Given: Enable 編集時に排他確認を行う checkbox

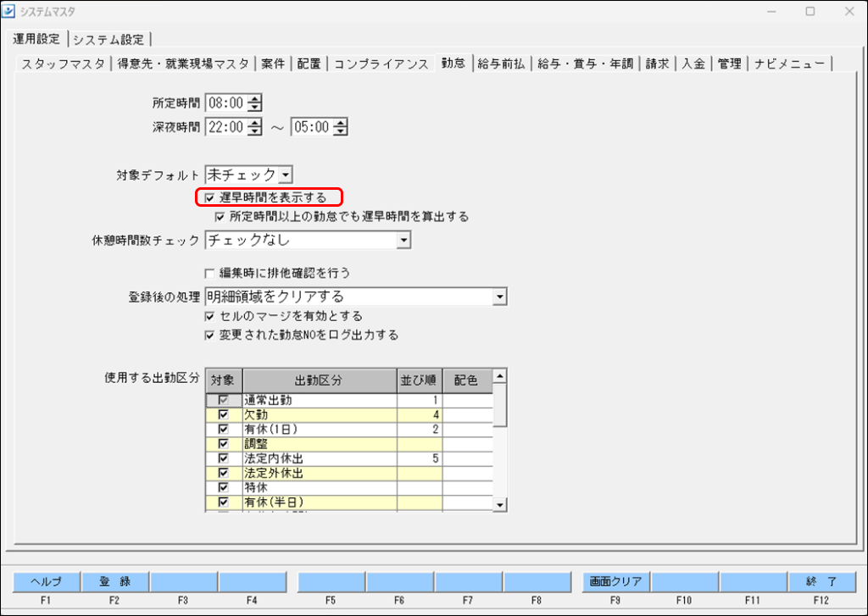Looking at the screenshot, I should point(210,273).
